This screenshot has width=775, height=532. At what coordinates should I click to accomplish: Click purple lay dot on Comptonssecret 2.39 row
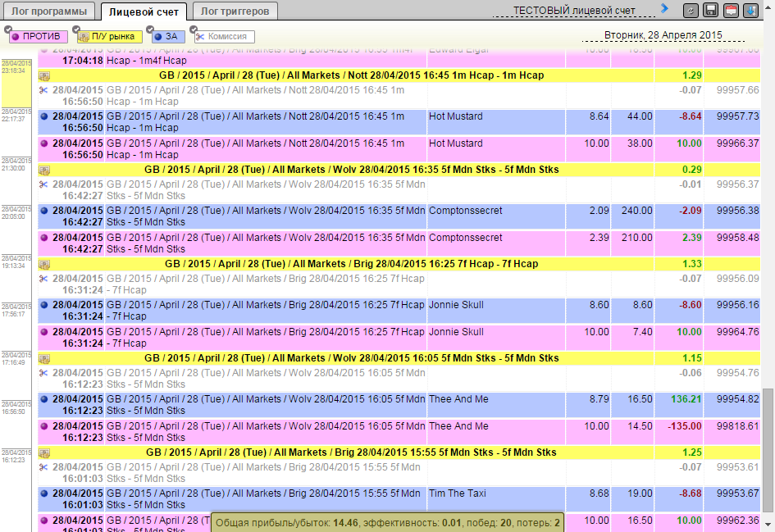tap(44, 238)
